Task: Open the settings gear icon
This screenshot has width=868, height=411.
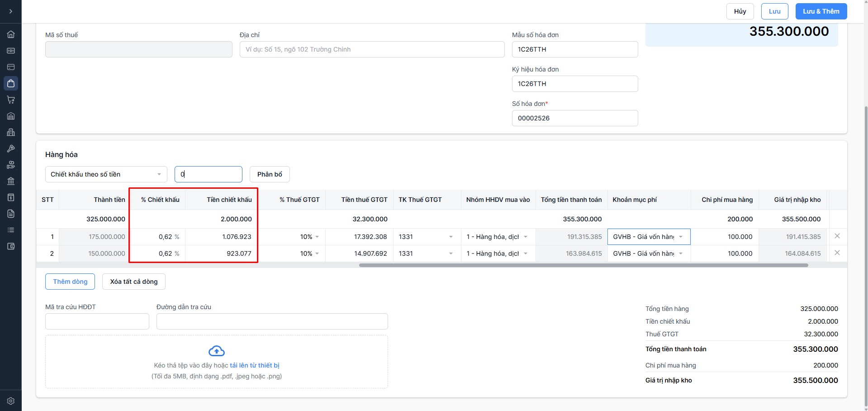Action: point(11,401)
